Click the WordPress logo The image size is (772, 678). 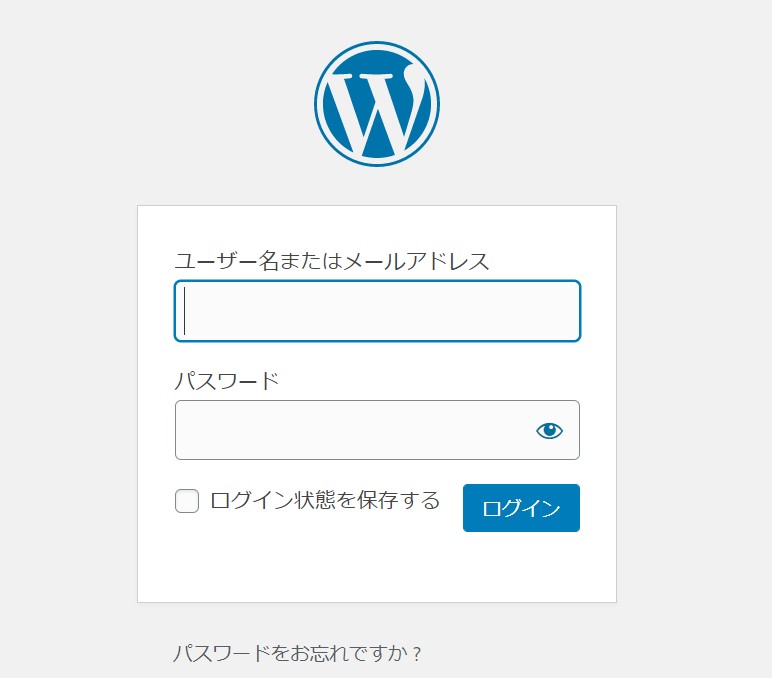coord(377,104)
